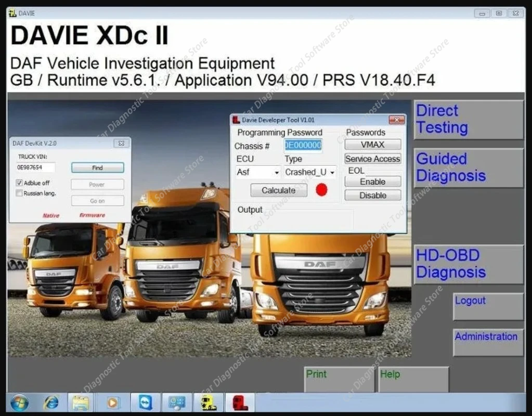Close the DAF DevKit V.2.0 window

[121, 143]
